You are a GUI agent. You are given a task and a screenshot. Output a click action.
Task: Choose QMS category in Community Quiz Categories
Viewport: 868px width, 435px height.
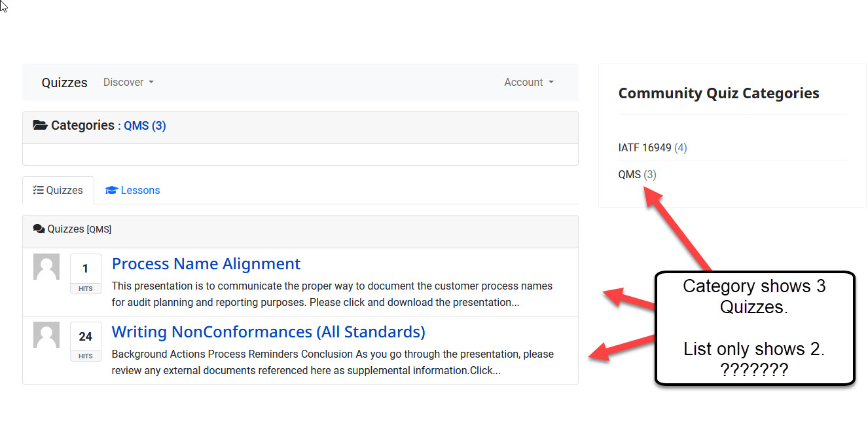coord(630,175)
